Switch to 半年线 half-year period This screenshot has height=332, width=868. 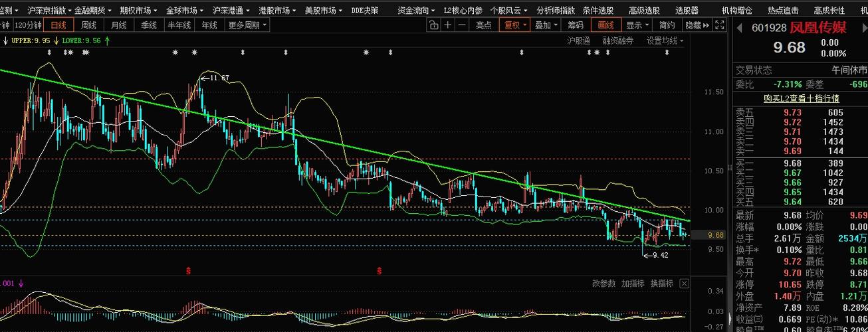click(179, 25)
